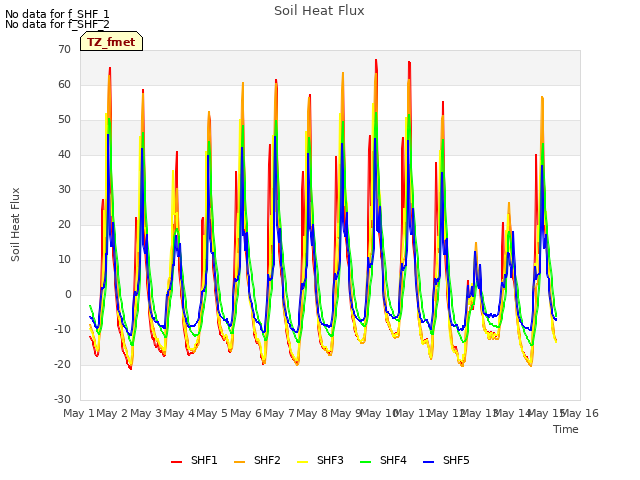Click the -30 y-axis tick label
Viewport: 640px width, 480px height.
[62, 400]
